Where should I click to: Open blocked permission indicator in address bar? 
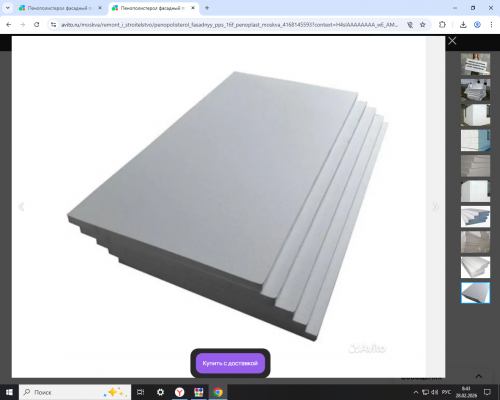410,25
